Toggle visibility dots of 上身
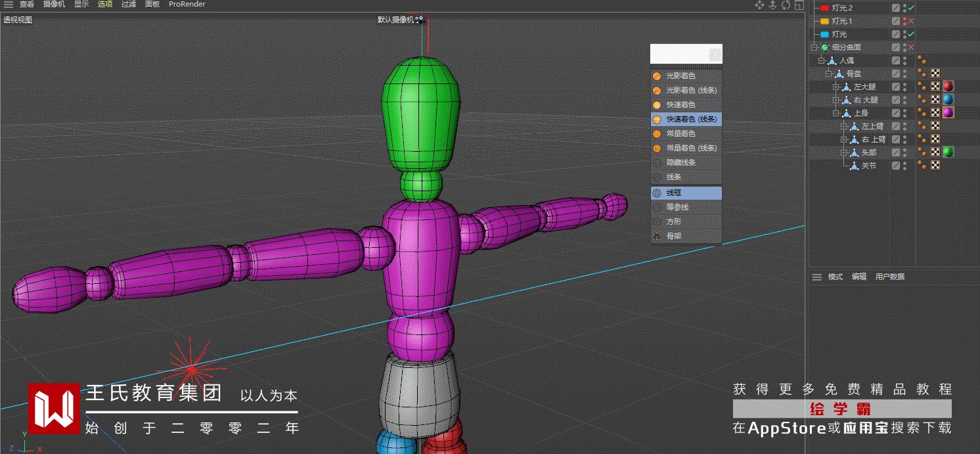980x454 pixels. (x=904, y=113)
